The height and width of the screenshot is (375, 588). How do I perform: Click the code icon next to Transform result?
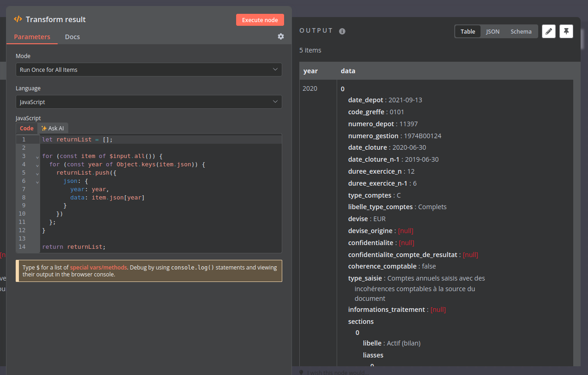coord(18,19)
